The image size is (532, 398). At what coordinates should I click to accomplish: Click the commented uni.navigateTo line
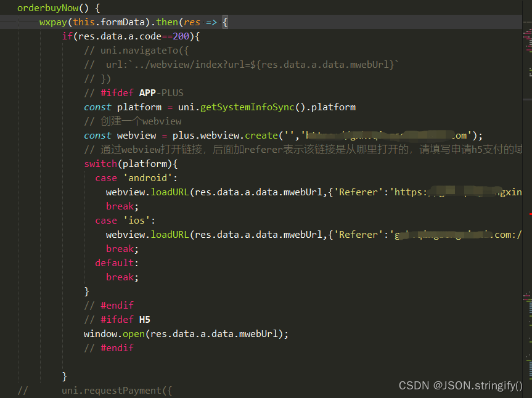136,51
